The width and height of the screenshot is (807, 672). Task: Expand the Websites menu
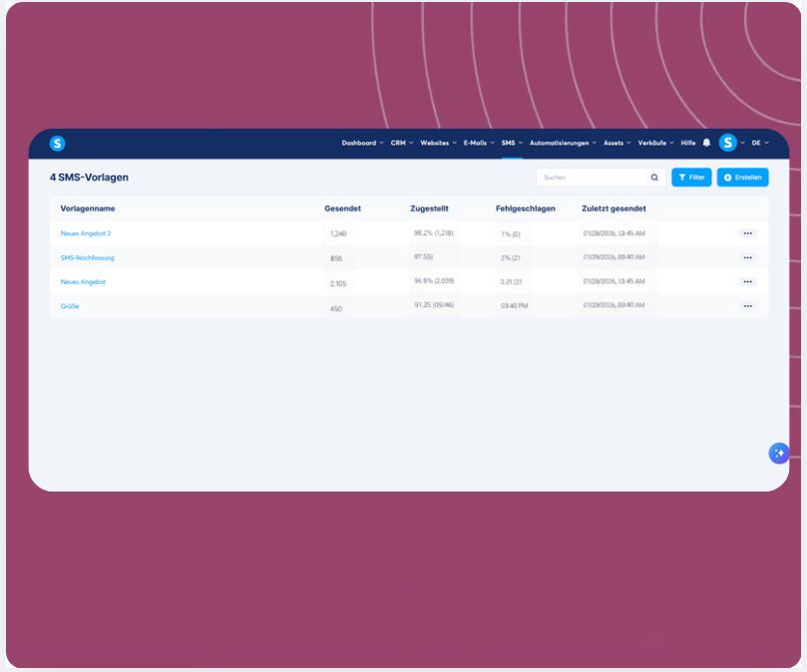(438, 143)
